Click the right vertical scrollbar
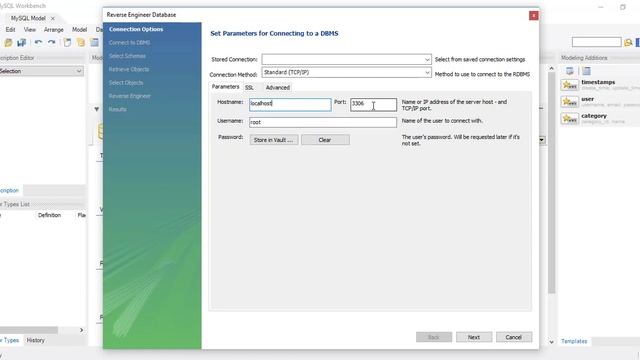 pos(551,184)
